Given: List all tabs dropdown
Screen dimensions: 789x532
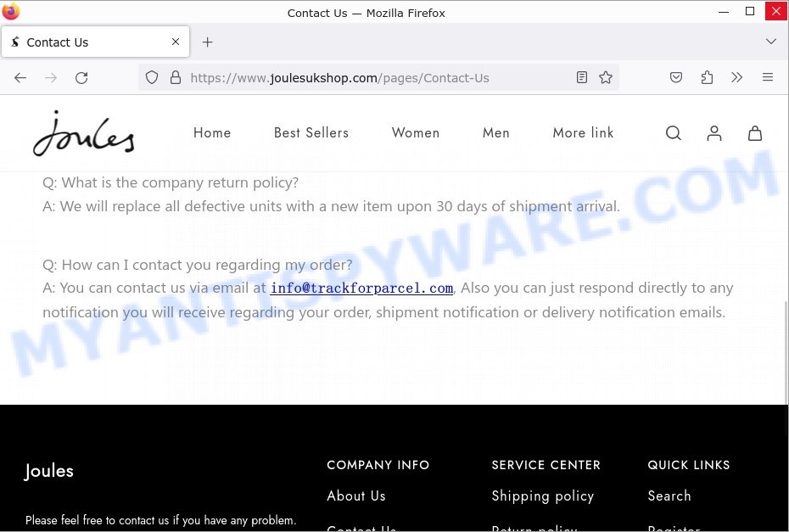Looking at the screenshot, I should 771,42.
